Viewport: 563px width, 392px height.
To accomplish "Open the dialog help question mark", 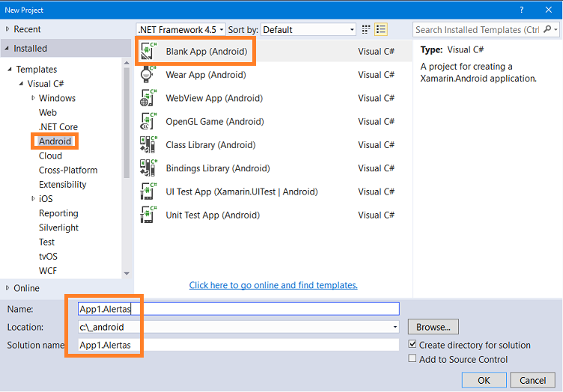I will pyautogui.click(x=521, y=10).
